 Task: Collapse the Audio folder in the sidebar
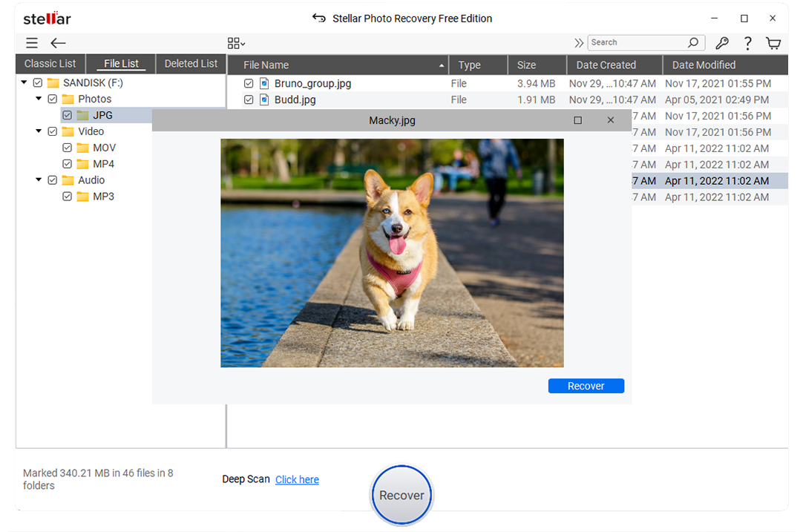(39, 180)
